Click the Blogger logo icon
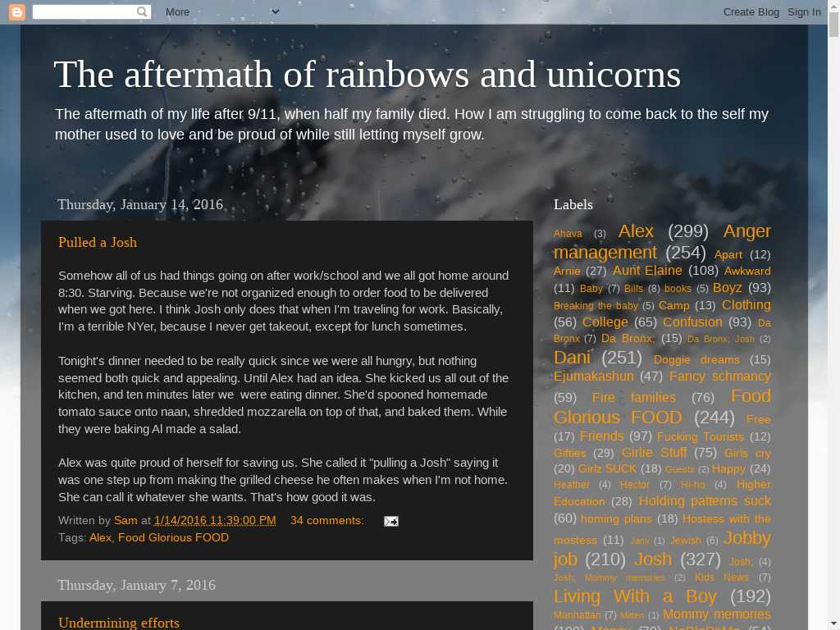The image size is (840, 630). point(16,11)
